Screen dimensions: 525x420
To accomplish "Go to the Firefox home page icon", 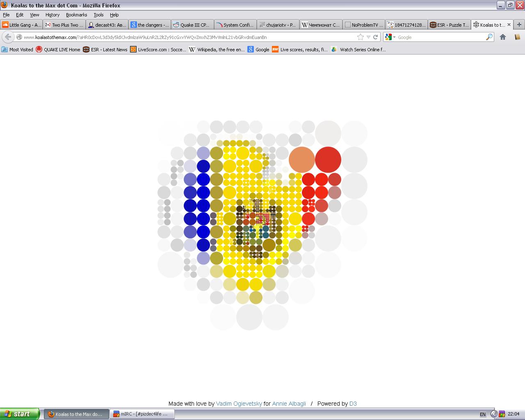I will click(x=503, y=37).
